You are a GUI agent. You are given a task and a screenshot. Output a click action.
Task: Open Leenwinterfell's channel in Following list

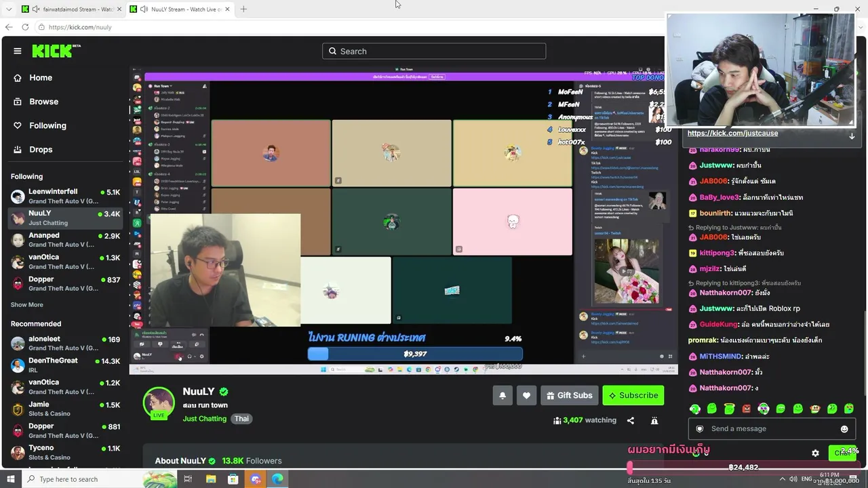pos(65,197)
